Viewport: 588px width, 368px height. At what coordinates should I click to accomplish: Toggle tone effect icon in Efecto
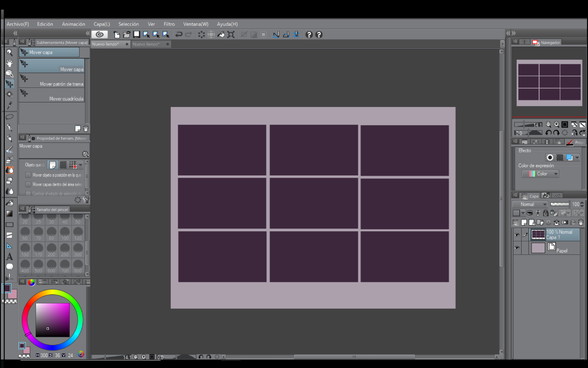(560, 158)
